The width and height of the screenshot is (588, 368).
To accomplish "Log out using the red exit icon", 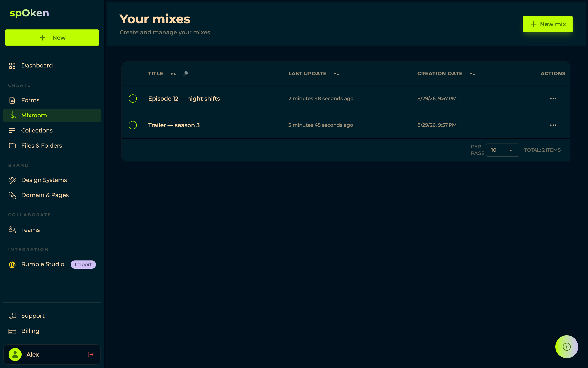I will click(91, 354).
